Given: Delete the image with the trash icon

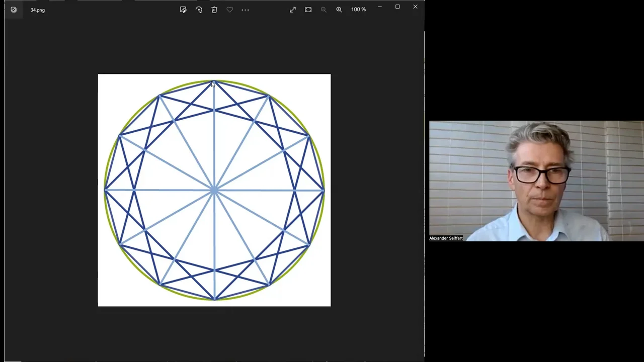Looking at the screenshot, I should [x=214, y=10].
